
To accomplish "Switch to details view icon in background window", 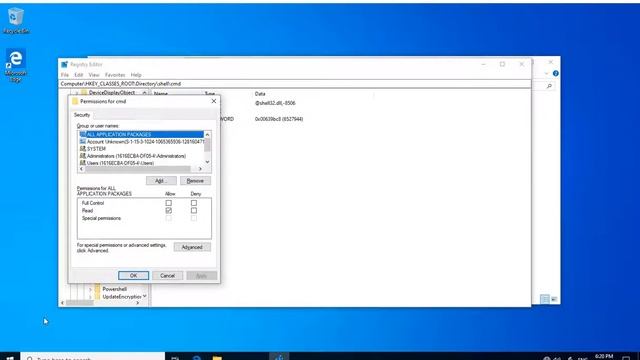I will click(x=544, y=299).
